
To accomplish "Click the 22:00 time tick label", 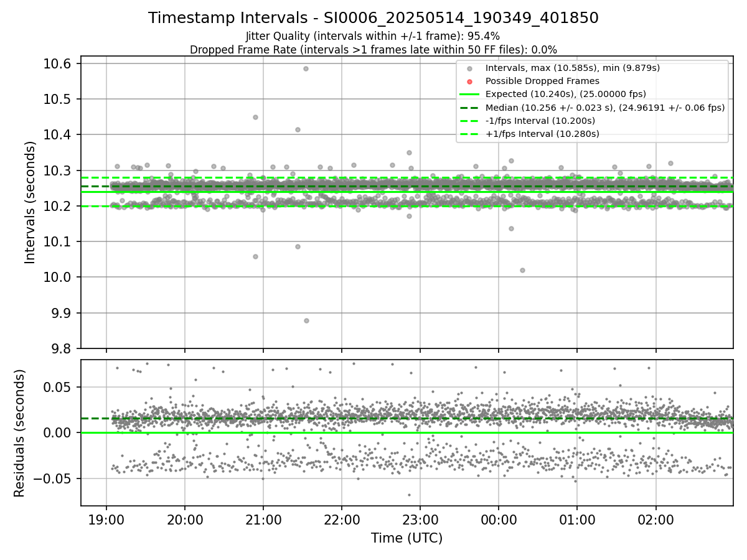I will point(342,520).
